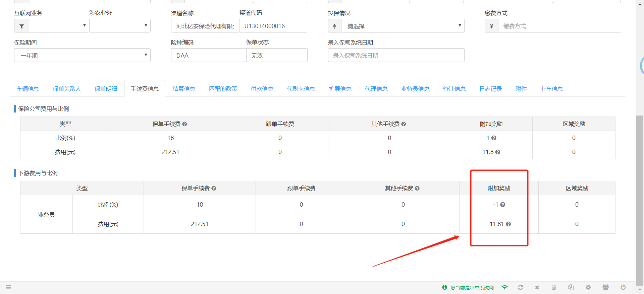Open the 付款信息 tab
This screenshot has height=294, width=644.
(262, 89)
